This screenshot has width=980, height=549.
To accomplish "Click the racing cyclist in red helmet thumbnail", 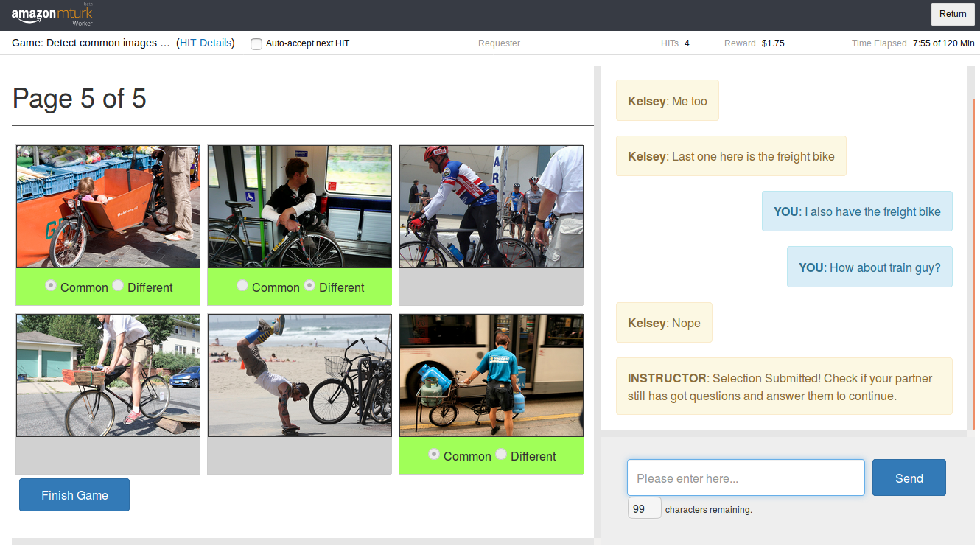I will (491, 206).
